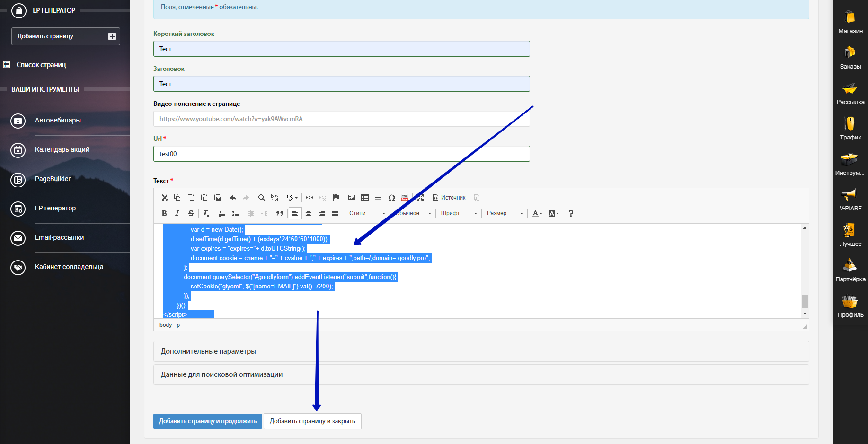Expand the Данные для поисковой оптимизации section

pos(481,374)
